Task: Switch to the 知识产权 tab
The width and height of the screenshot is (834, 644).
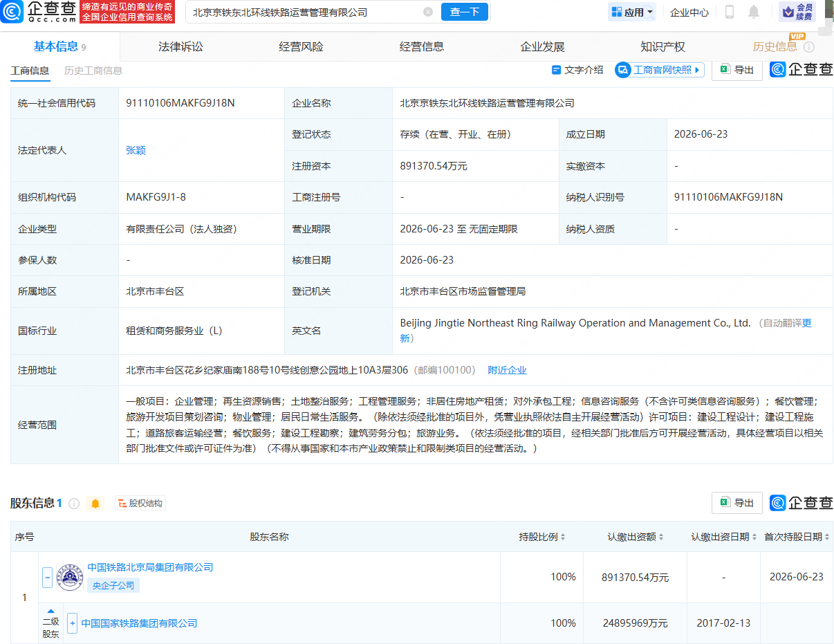Action: point(662,47)
